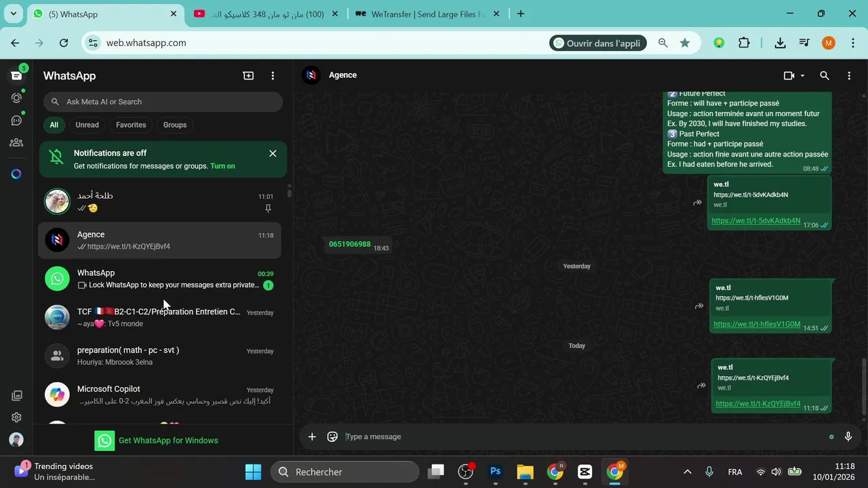Open the Chrome three-dot menu
This screenshot has height=488, width=868.
tap(852, 43)
